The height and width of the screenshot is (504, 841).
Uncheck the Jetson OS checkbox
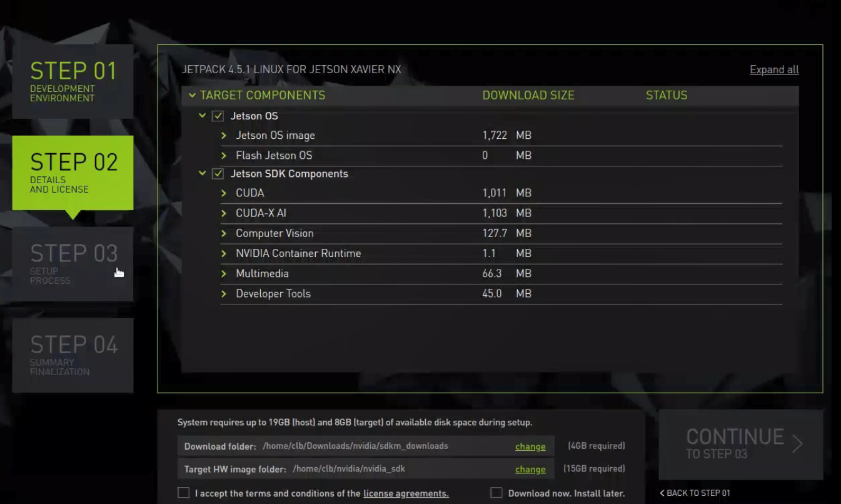coord(218,116)
